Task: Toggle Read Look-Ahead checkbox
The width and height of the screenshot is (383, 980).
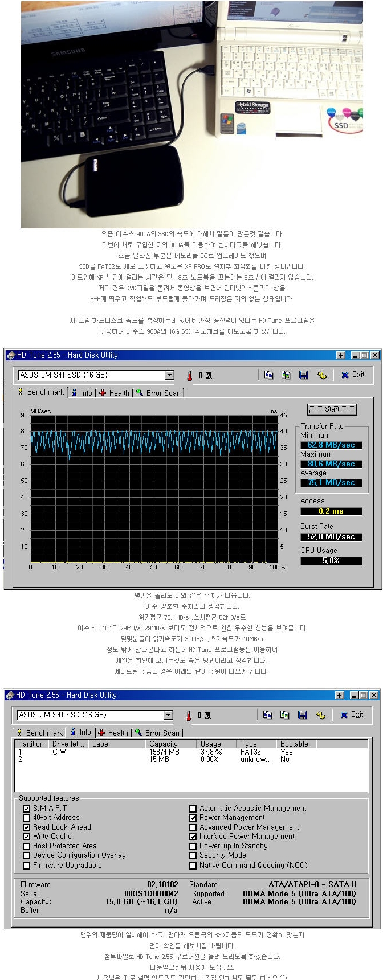Action: (x=27, y=827)
